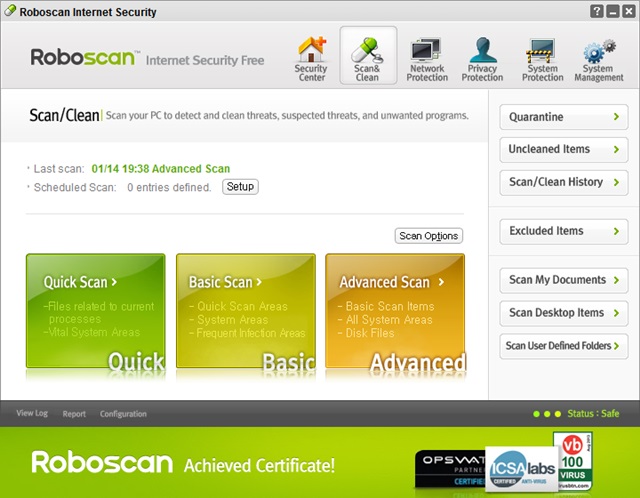The width and height of the screenshot is (640, 498).
Task: Open the System Management gears icon
Action: click(x=598, y=59)
